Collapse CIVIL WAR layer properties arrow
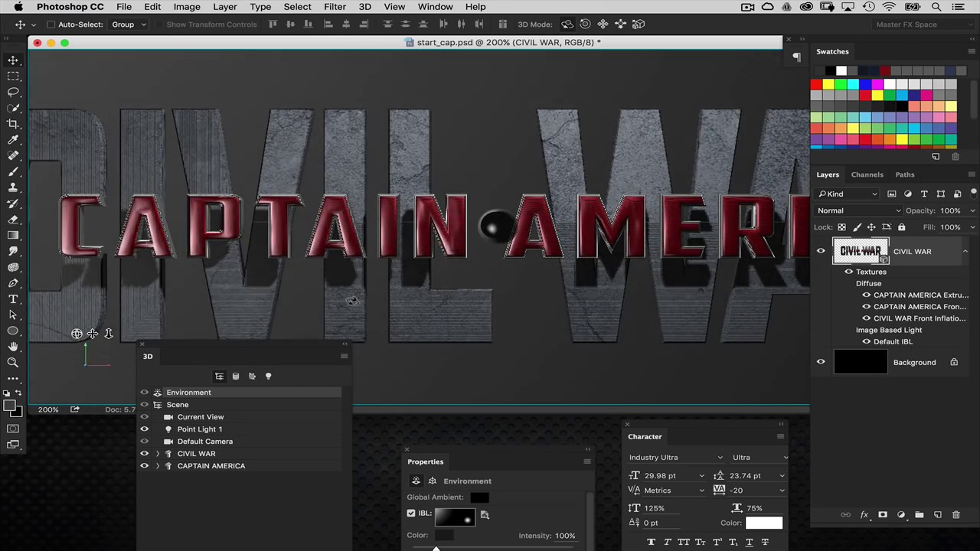Screen dimensions: 980x551 click(965, 251)
